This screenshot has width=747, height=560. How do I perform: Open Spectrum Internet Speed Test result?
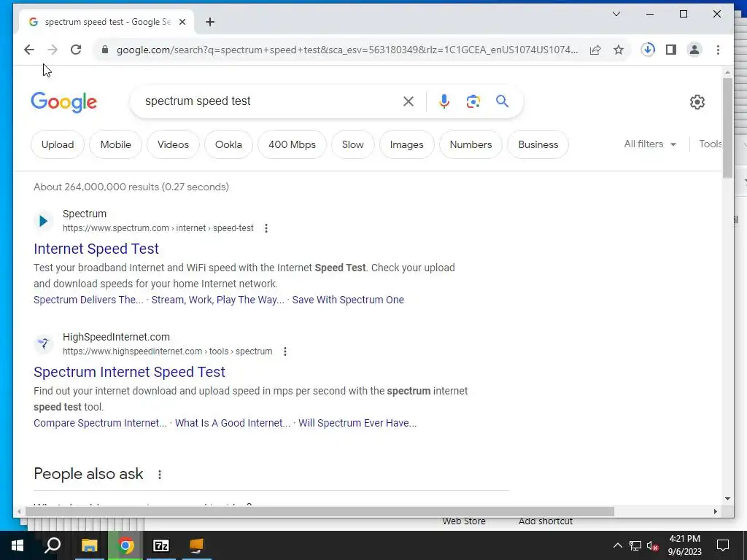[x=130, y=372]
